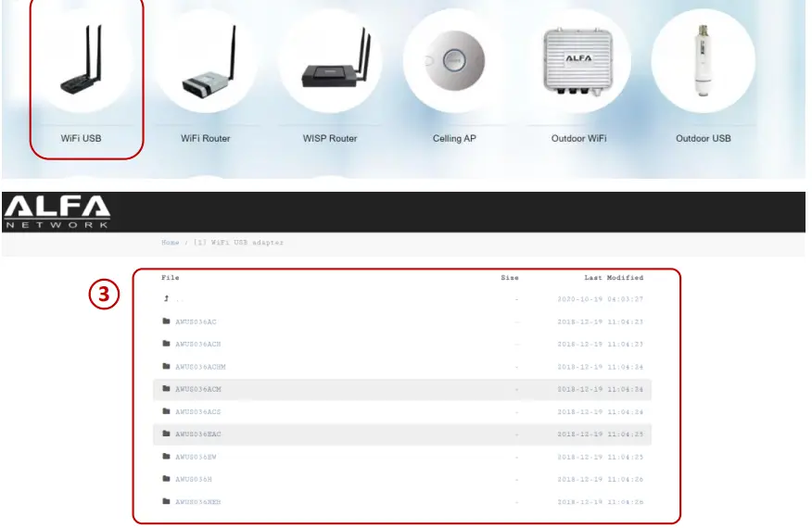
Task: Open the AWUS036ACM folder link
Action: pos(197,389)
